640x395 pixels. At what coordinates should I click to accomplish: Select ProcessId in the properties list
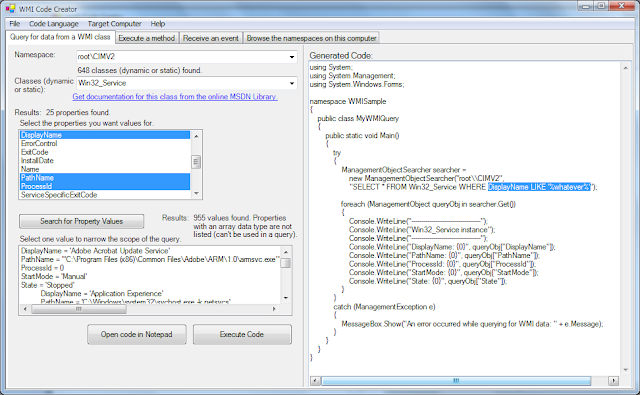pos(105,186)
